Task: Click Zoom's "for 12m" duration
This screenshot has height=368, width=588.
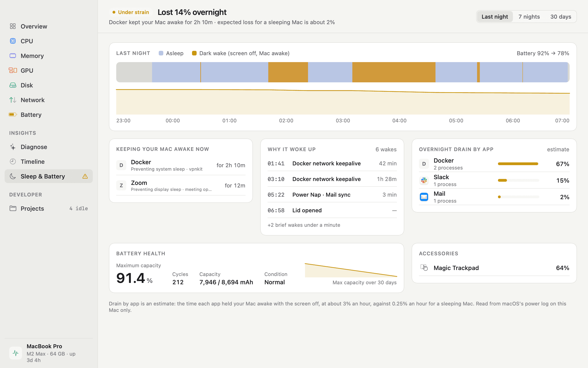Action: pyautogui.click(x=235, y=185)
